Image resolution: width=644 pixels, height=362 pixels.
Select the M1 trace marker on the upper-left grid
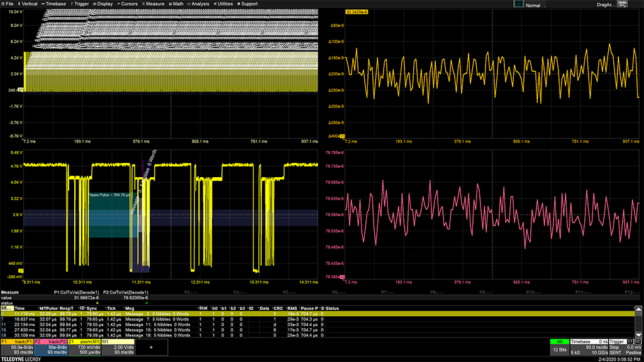[21, 89]
